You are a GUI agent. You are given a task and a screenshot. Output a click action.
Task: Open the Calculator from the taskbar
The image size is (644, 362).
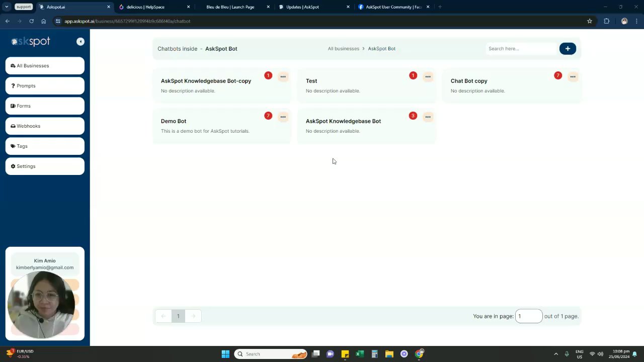tap(374, 354)
